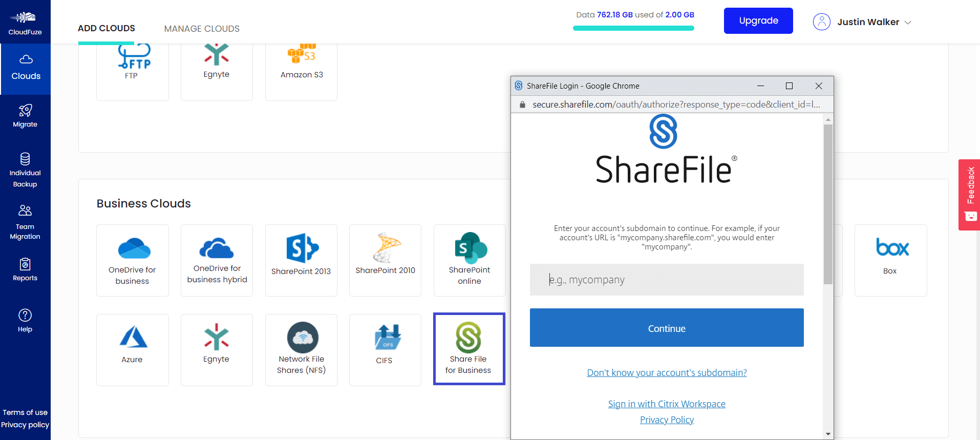
Task: Add the Box cloud
Action: pyautogui.click(x=890, y=260)
